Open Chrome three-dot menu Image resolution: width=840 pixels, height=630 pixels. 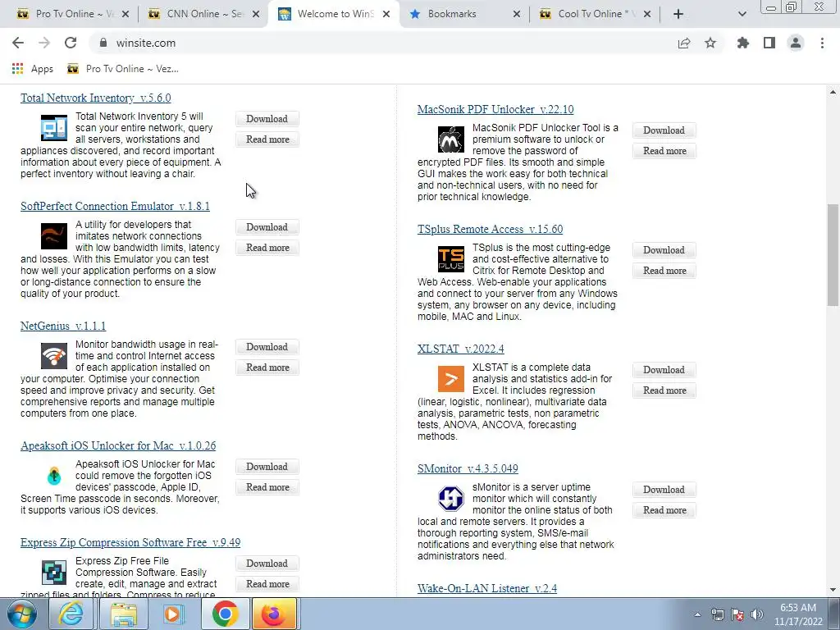pyautogui.click(x=822, y=43)
